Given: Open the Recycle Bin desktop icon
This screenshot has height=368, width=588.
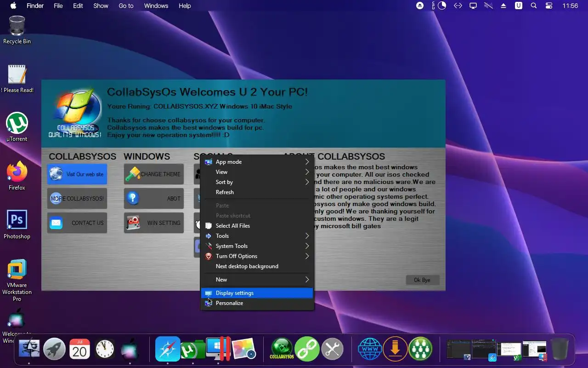Looking at the screenshot, I should [x=17, y=30].
